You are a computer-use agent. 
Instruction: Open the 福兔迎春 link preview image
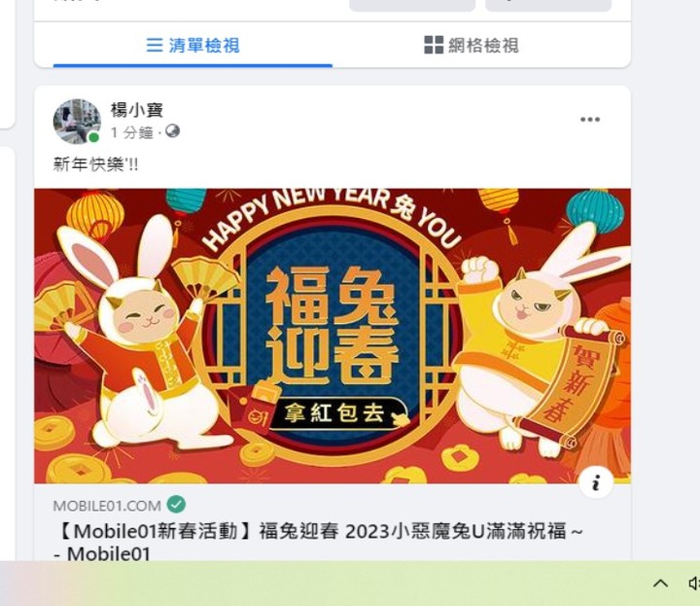332,336
